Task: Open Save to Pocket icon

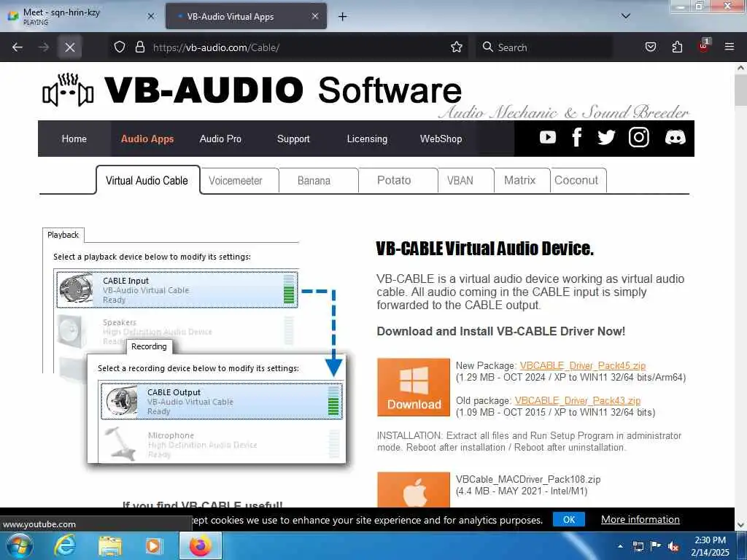Action: pos(650,47)
